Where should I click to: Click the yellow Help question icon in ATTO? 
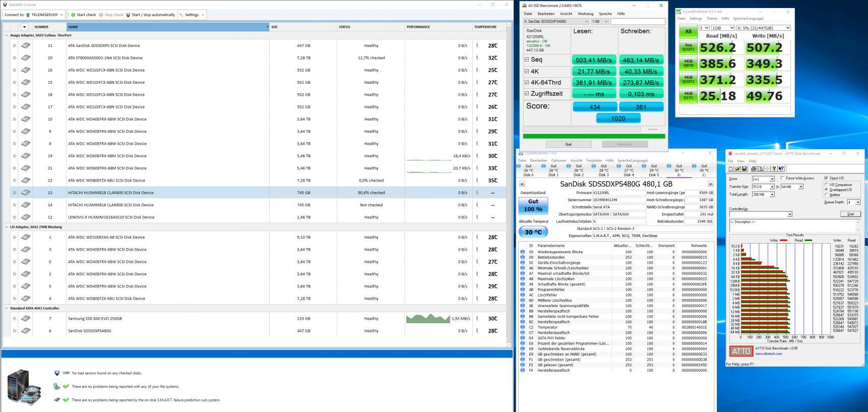774,169
